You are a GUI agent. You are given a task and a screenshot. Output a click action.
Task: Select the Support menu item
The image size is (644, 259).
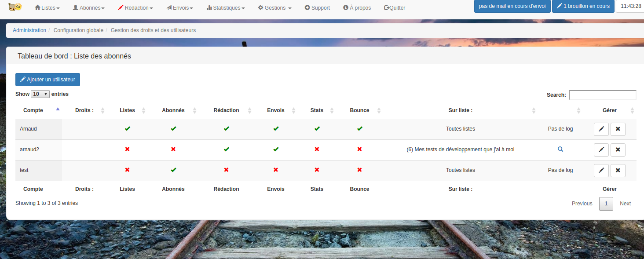[317, 7]
